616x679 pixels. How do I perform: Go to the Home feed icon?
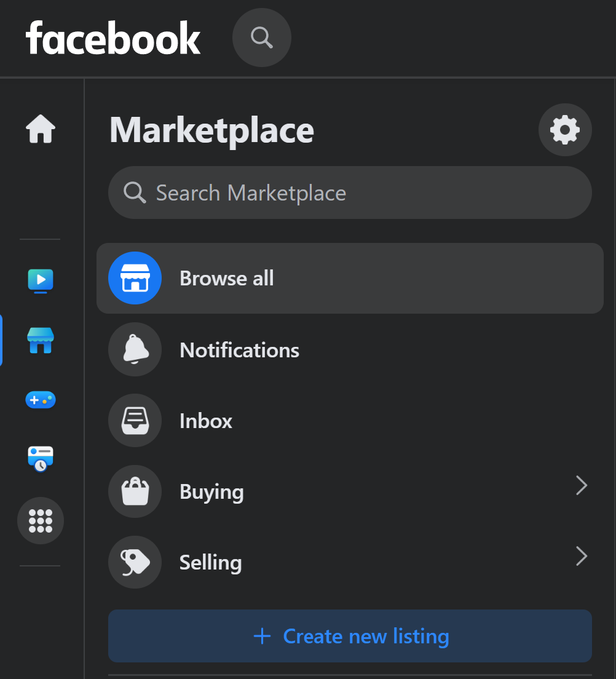point(41,129)
